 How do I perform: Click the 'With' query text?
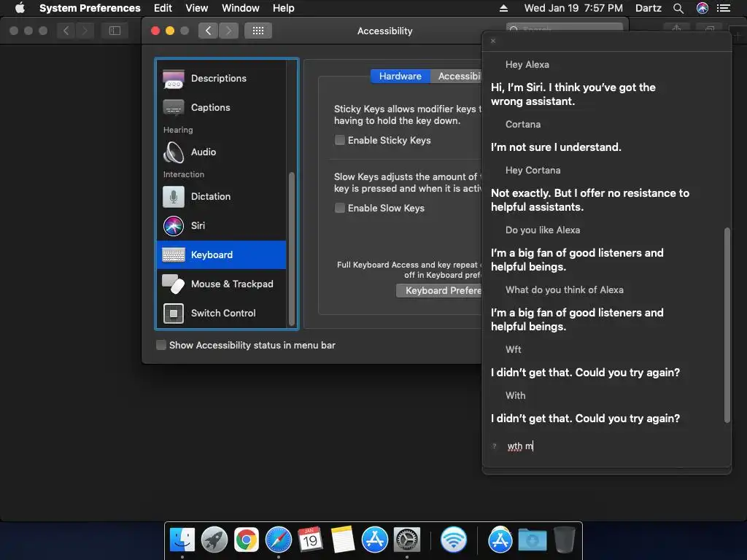pos(516,395)
